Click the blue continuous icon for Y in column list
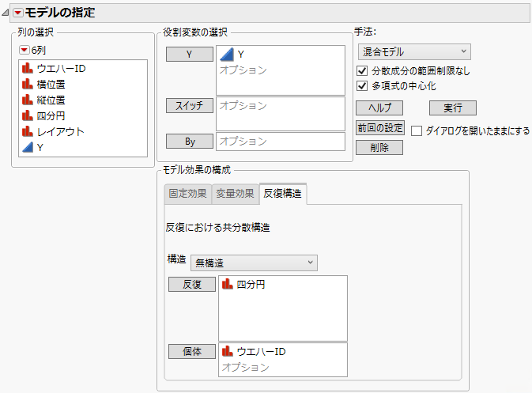The height and width of the screenshot is (393, 532). click(x=28, y=147)
